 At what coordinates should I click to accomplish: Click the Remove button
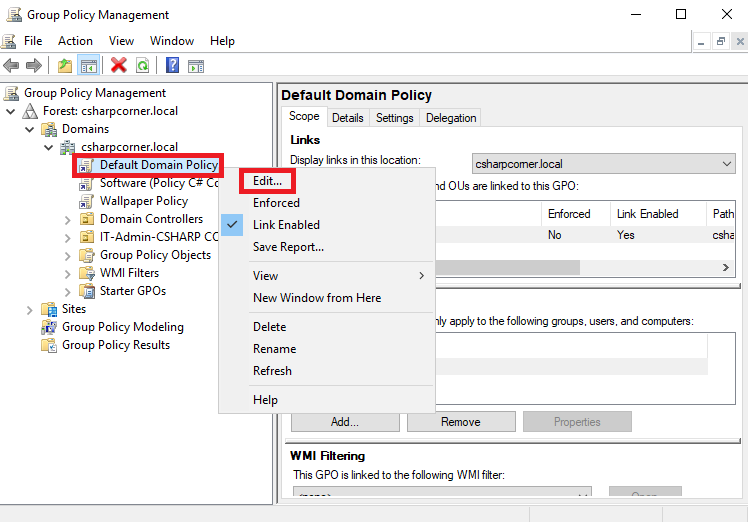pos(461,422)
